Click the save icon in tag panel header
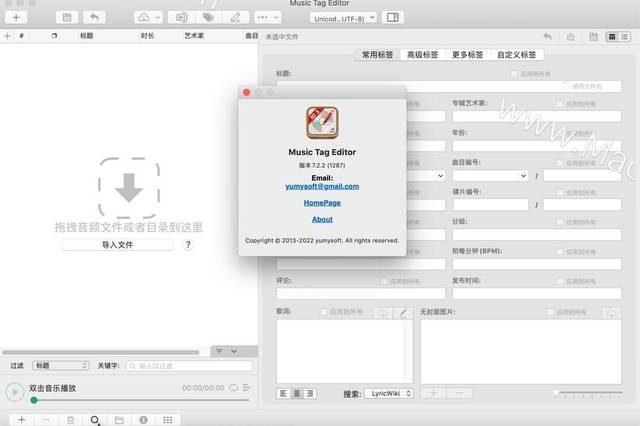 (x=593, y=37)
